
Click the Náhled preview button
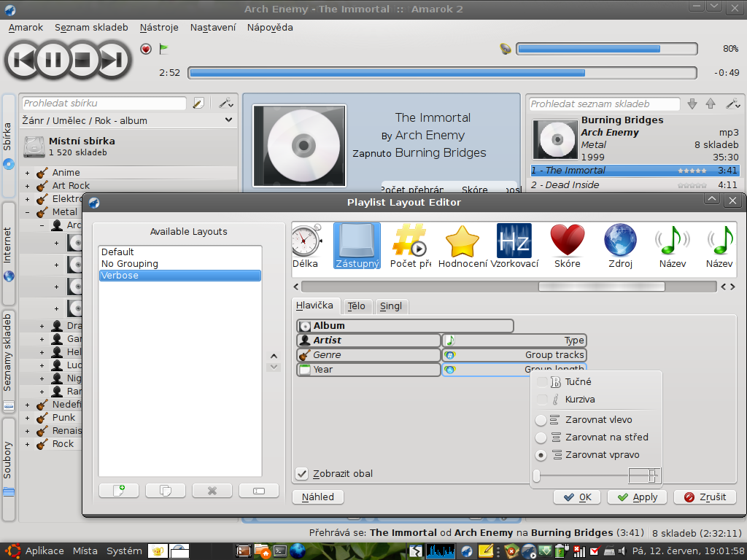[318, 497]
